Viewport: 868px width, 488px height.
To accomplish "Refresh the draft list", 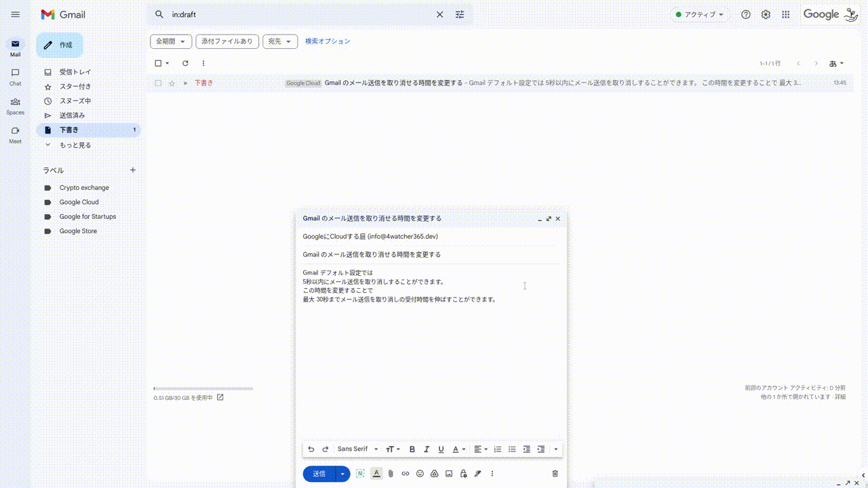I will click(185, 63).
